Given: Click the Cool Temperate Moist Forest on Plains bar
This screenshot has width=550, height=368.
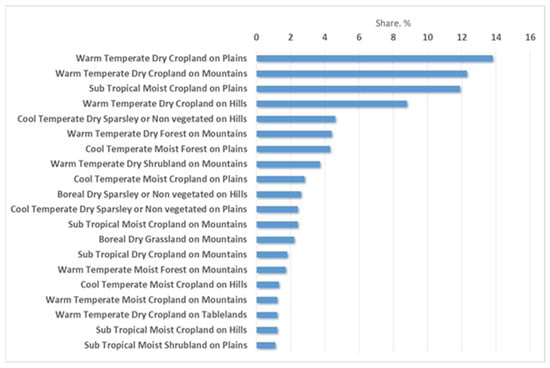Looking at the screenshot, I should tap(293, 149).
